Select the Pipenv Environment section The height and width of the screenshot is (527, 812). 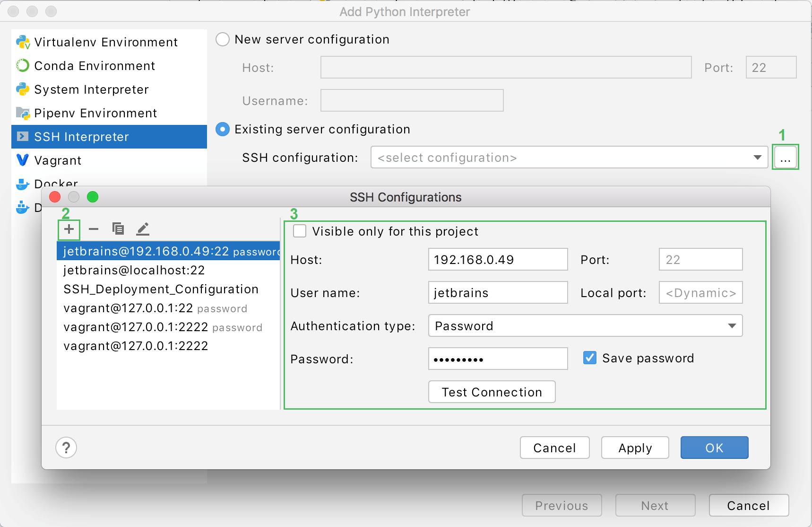click(95, 113)
